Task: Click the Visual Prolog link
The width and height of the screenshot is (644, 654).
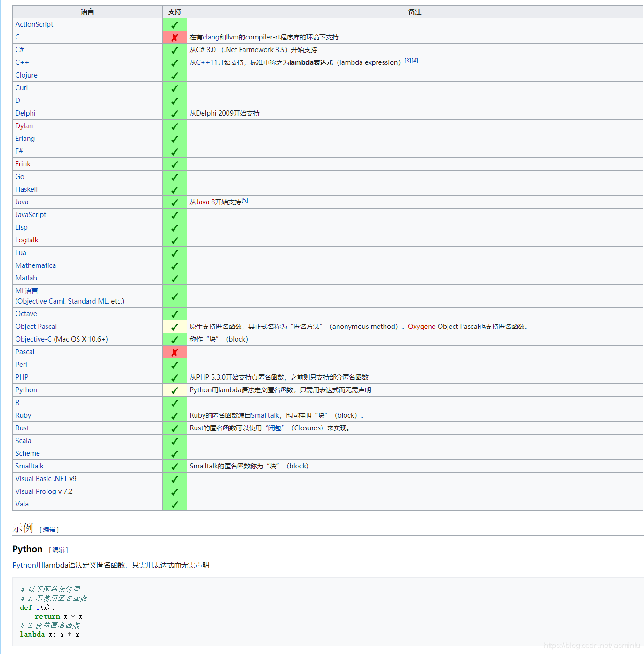Action: point(36,491)
